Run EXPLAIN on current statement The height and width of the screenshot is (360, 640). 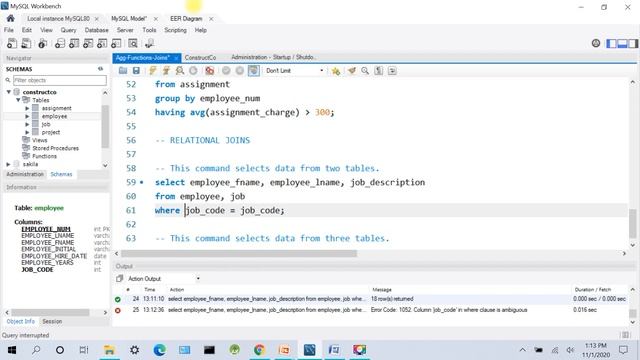point(180,71)
